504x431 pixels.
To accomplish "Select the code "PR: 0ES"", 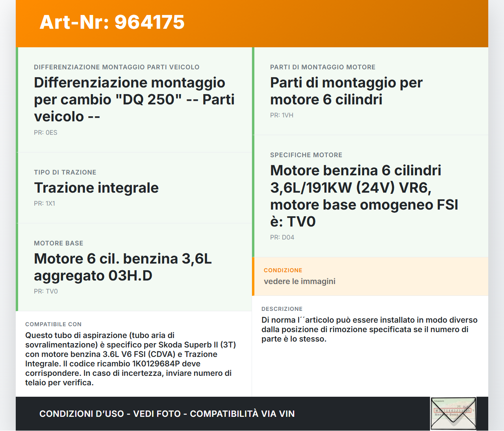I will [46, 132].
